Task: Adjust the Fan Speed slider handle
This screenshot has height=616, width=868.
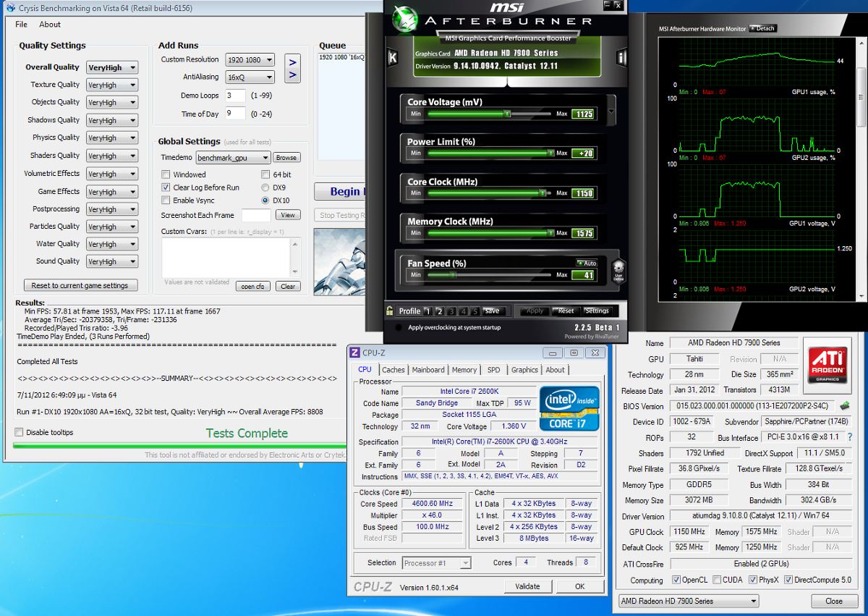Action: pos(454,275)
